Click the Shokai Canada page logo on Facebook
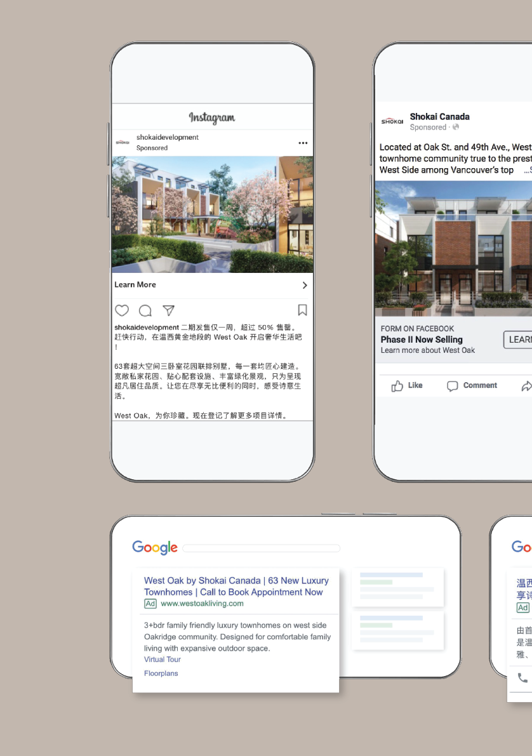This screenshot has width=532, height=756. click(392, 121)
